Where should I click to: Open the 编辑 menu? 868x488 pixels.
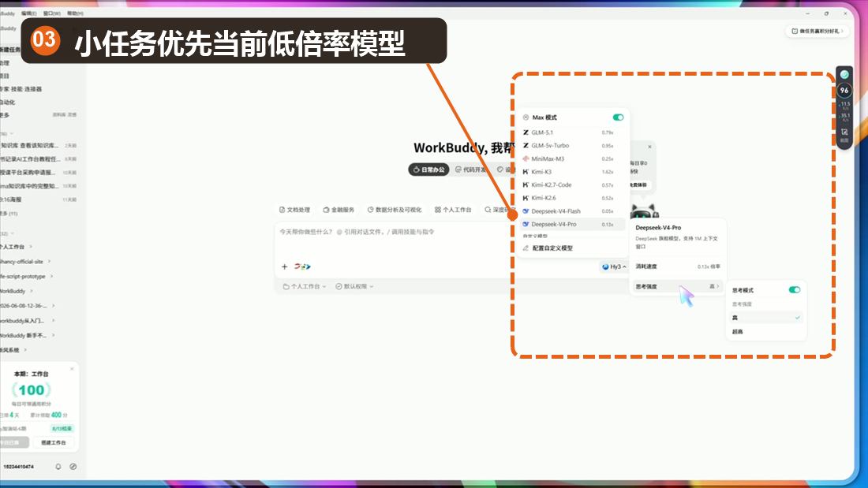(x=28, y=13)
